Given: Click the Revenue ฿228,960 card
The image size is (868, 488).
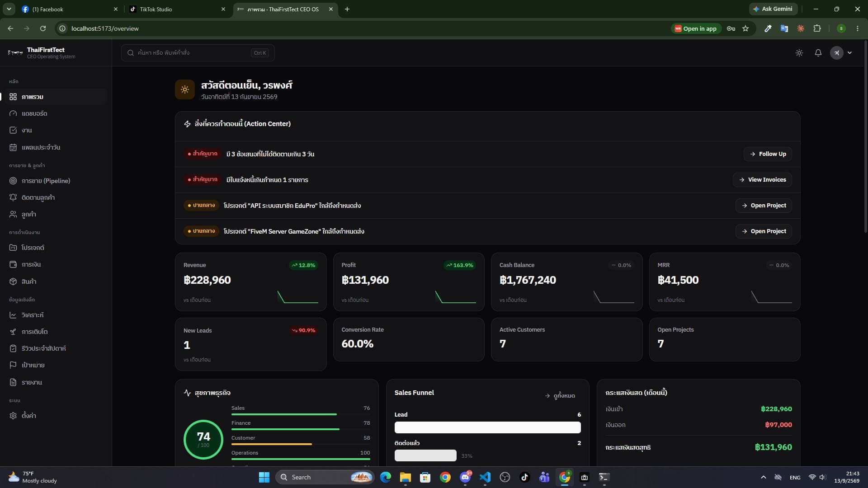Looking at the screenshot, I should coord(250,282).
